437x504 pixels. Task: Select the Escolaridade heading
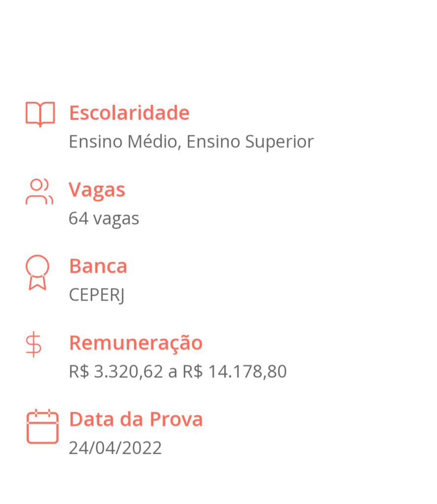130,113
